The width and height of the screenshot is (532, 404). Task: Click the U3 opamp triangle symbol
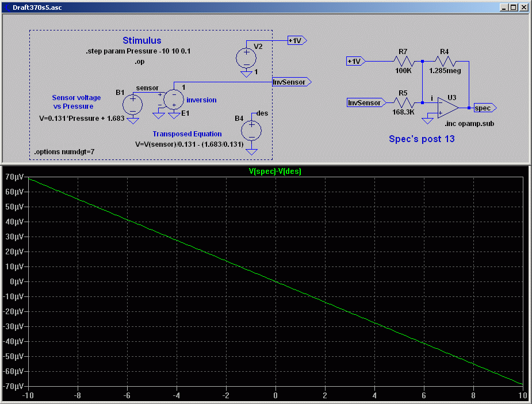[x=448, y=108]
